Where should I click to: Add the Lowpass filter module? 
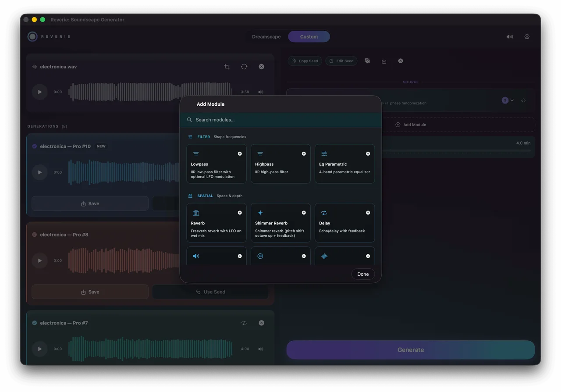pos(240,154)
